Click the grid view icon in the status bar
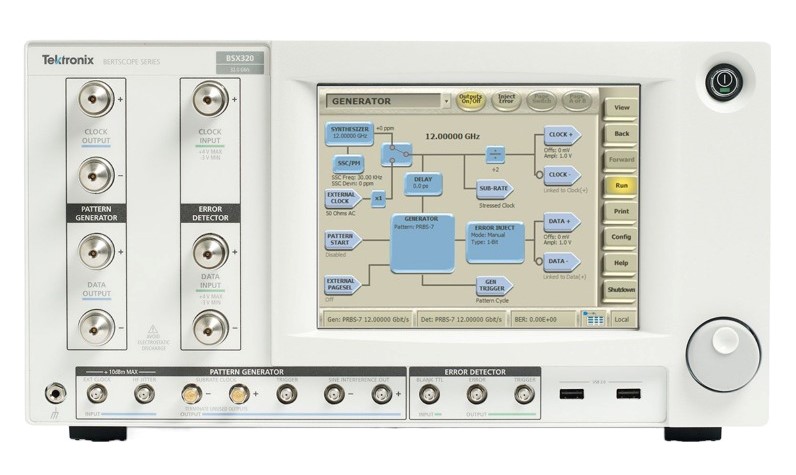 point(593,318)
